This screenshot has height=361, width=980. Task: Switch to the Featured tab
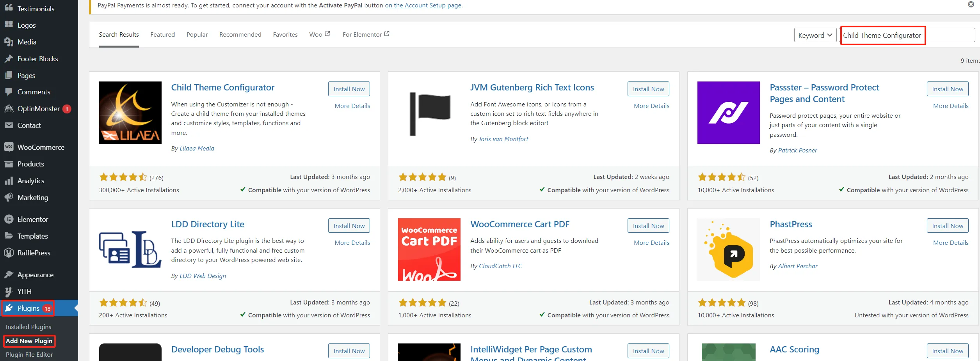[x=163, y=35]
